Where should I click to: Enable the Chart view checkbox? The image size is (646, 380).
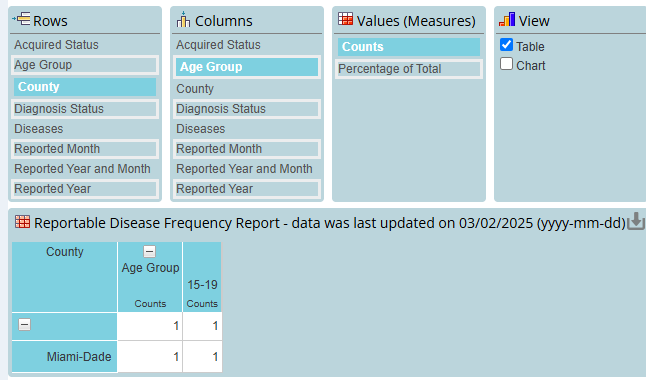[506, 64]
